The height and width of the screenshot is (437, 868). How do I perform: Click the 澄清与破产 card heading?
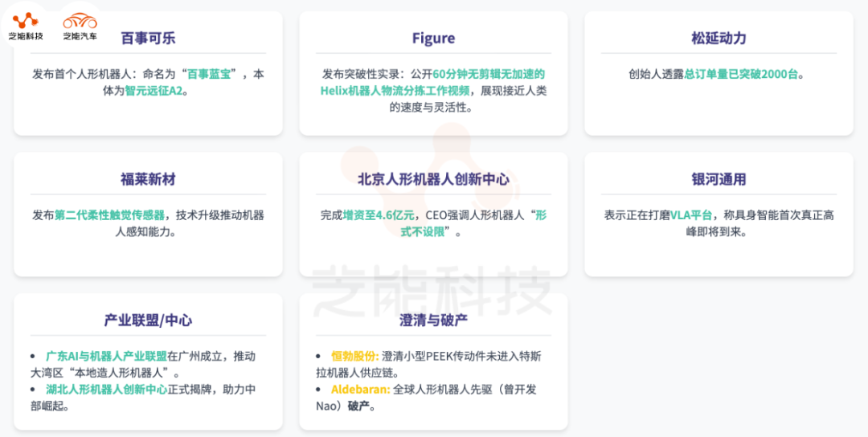(x=433, y=321)
